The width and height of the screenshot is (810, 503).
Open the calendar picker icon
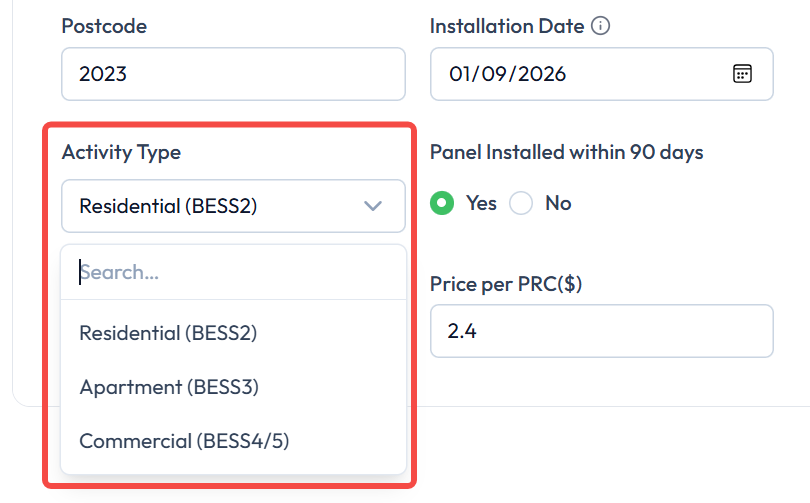pyautogui.click(x=742, y=74)
